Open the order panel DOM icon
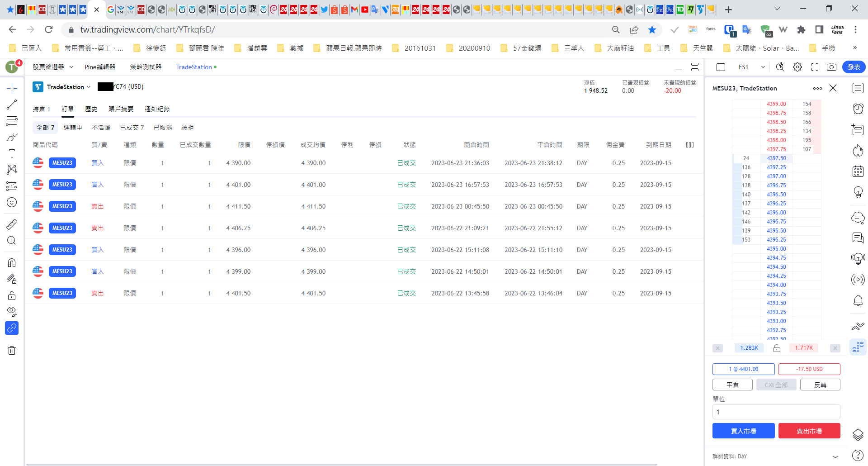Image resolution: width=868 pixels, height=466 pixels. pos(858,347)
